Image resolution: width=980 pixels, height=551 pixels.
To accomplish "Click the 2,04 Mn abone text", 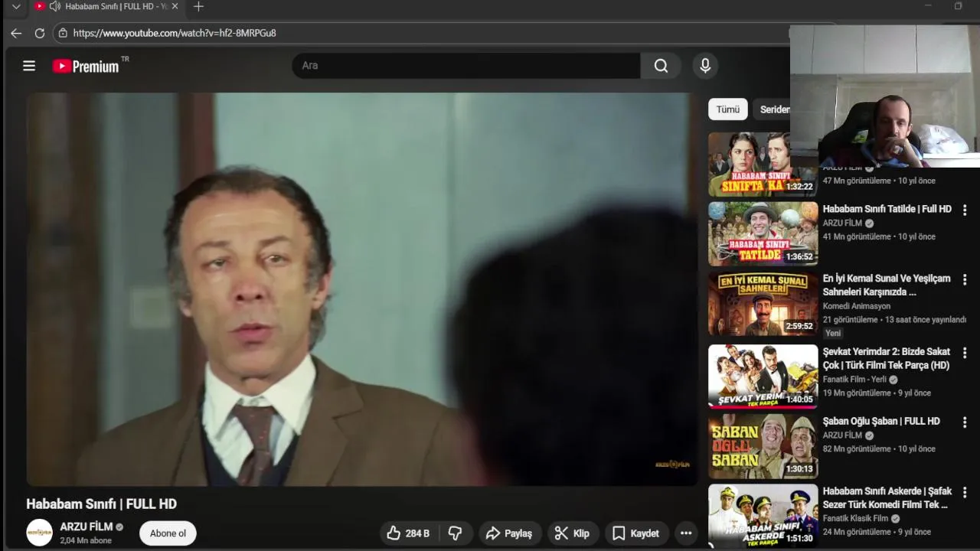I will point(86,540).
